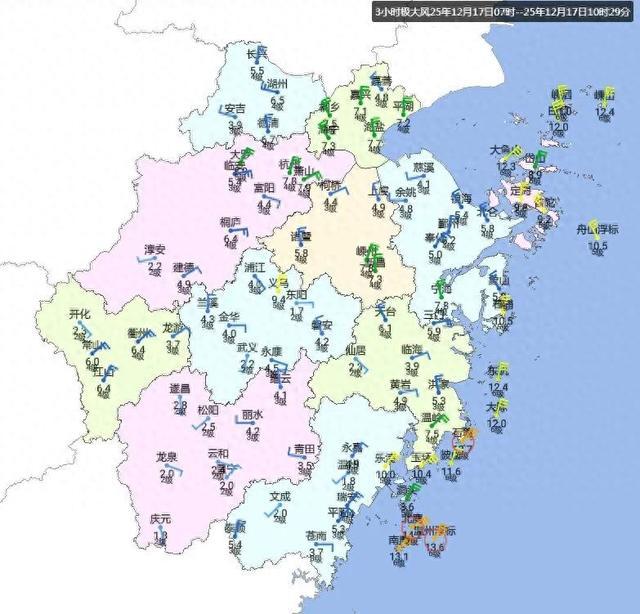The height and width of the screenshot is (614, 640).
Task: Click the 5.4 value under 泰顺
Action: click(235, 544)
